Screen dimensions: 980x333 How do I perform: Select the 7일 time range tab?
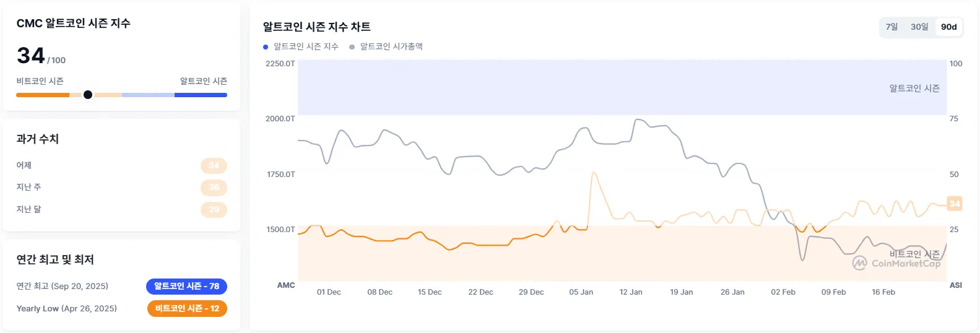(891, 27)
